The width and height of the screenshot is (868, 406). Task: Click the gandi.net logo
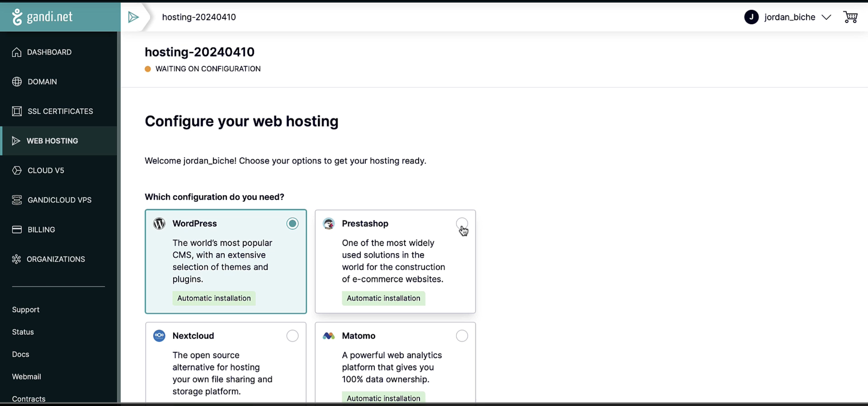tap(42, 17)
